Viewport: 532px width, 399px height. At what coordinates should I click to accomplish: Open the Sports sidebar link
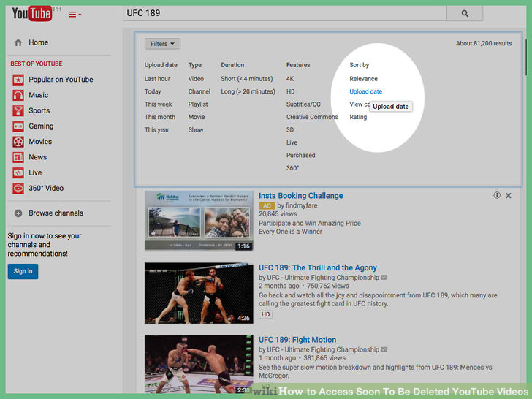point(39,111)
